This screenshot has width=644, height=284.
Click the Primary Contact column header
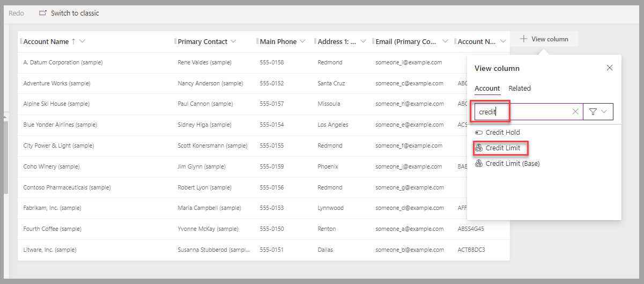(203, 41)
